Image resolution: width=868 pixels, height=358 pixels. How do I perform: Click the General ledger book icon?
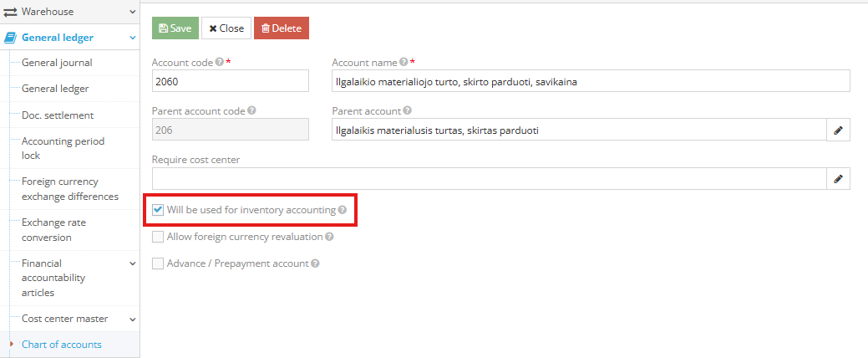point(10,38)
